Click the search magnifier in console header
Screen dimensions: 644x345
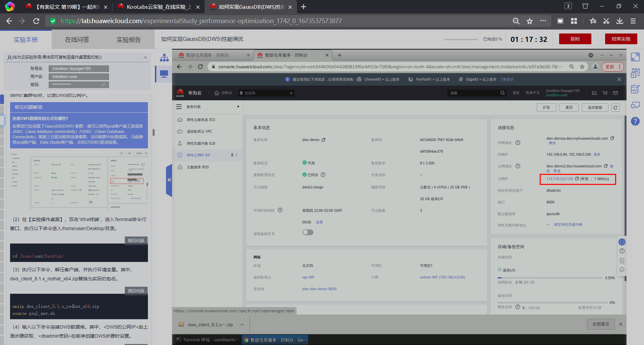(x=502, y=93)
